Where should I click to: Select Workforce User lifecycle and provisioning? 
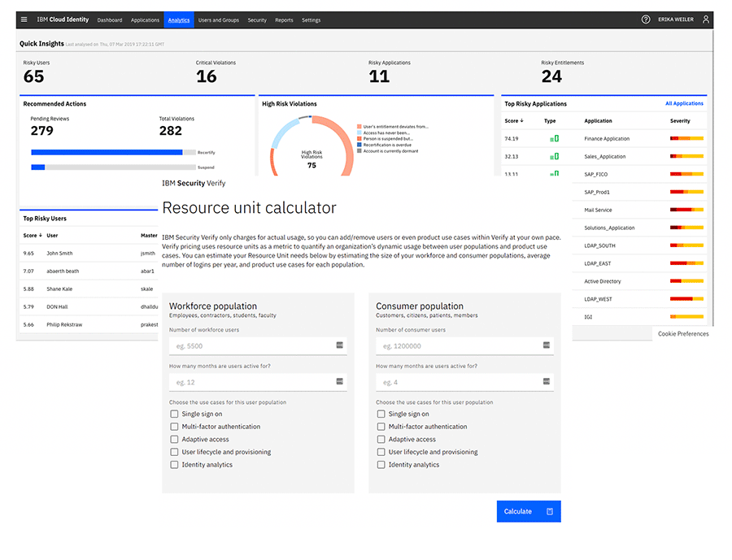174,452
